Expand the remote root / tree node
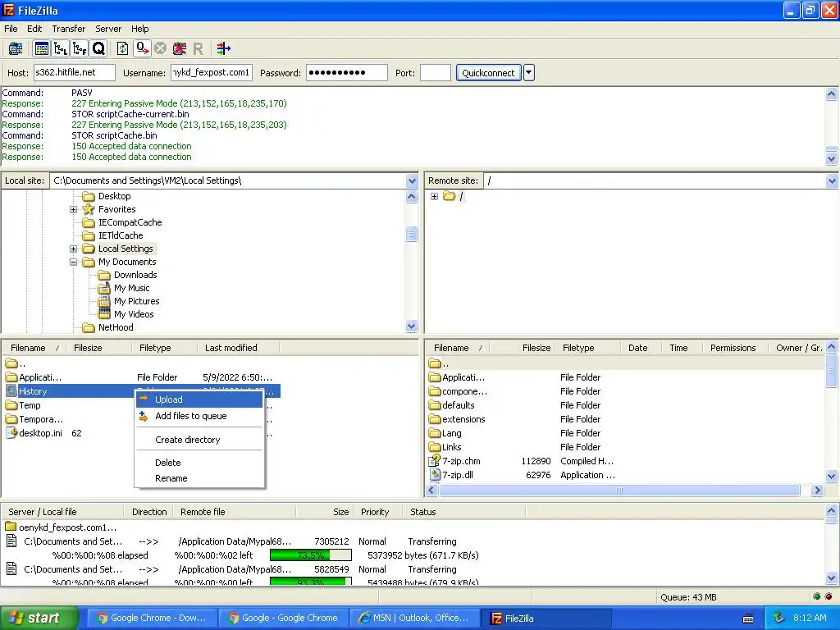The height and width of the screenshot is (630, 840). click(434, 196)
